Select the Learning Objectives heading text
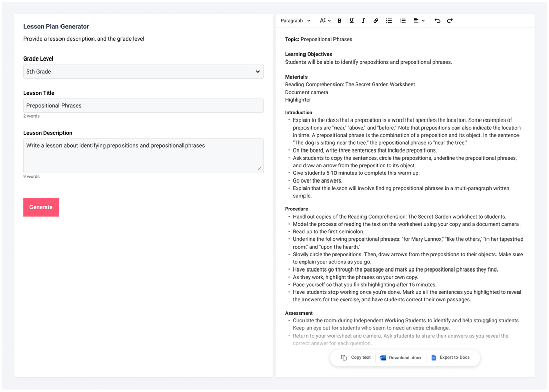The height and width of the screenshot is (392, 549). pyautogui.click(x=309, y=54)
